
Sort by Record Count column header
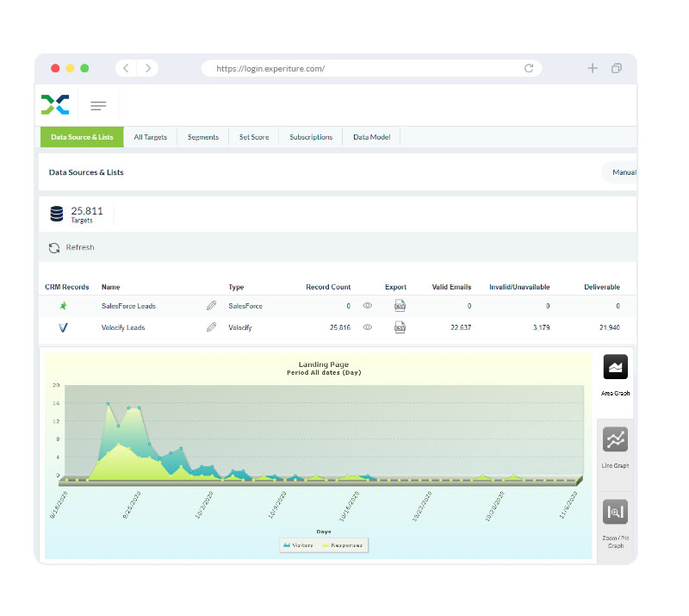pyautogui.click(x=328, y=287)
